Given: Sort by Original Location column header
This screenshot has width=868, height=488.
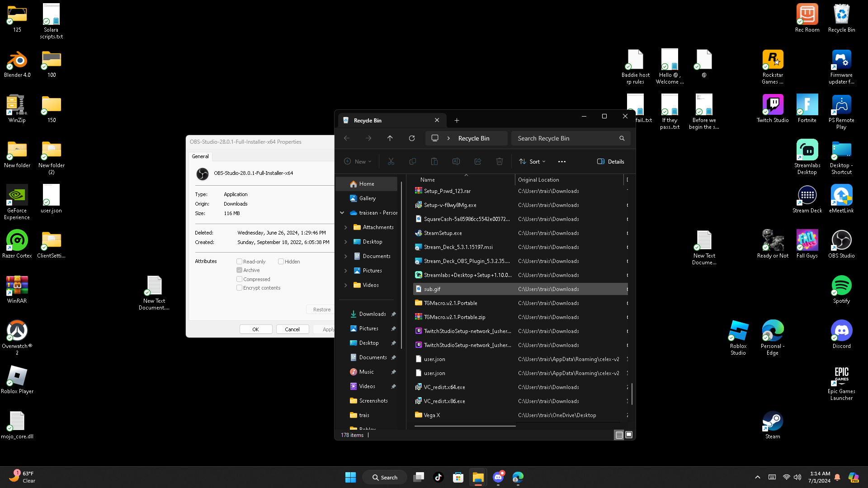Looking at the screenshot, I should 569,180.
